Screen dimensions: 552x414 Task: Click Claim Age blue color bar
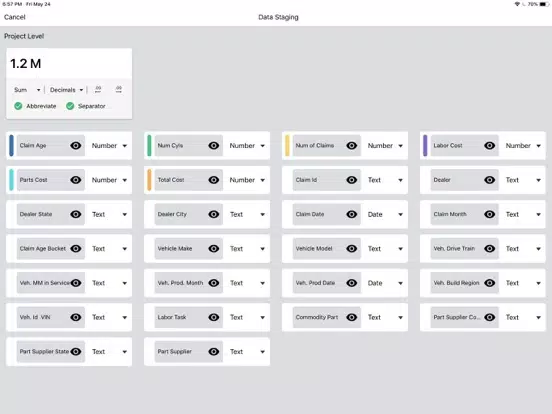11,145
